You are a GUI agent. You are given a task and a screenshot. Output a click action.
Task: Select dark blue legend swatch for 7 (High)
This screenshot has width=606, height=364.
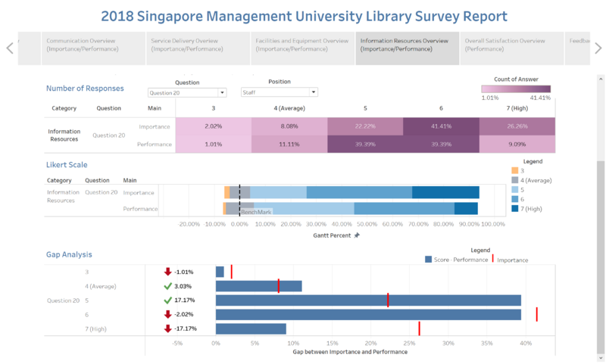point(515,208)
